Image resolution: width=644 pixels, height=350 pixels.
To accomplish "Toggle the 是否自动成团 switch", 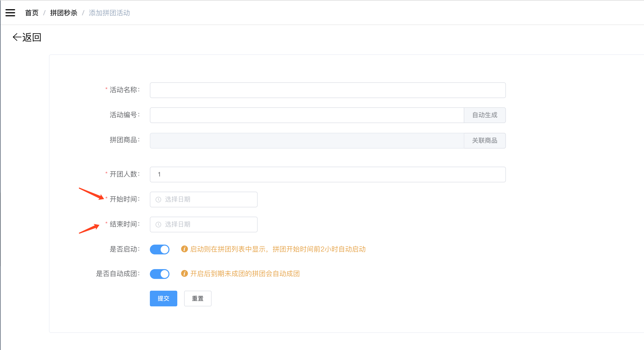I will pyautogui.click(x=159, y=274).
